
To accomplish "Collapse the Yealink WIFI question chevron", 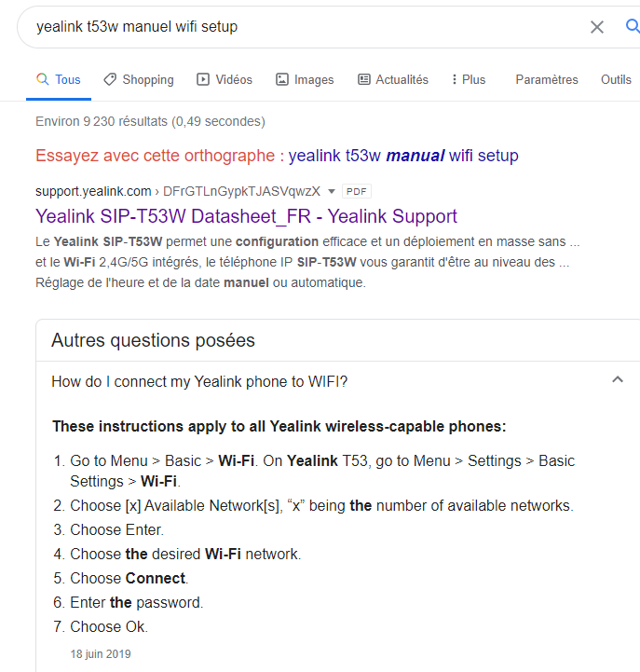I will point(617,379).
